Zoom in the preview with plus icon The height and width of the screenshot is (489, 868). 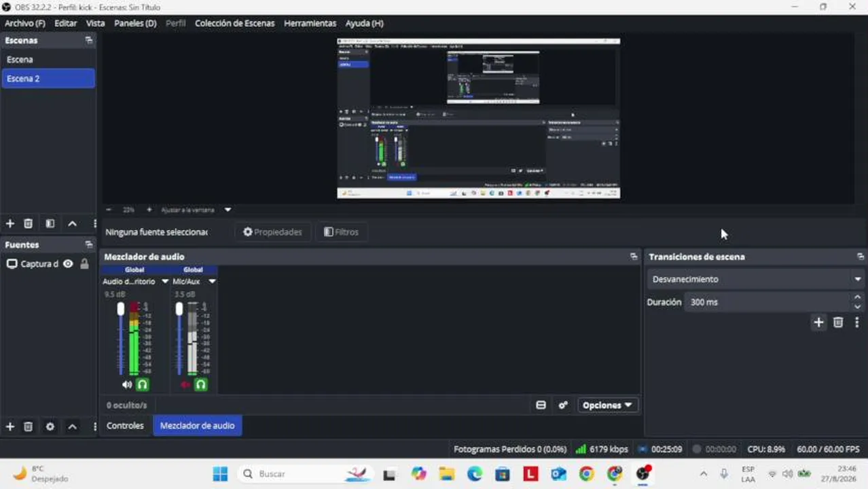coord(149,210)
